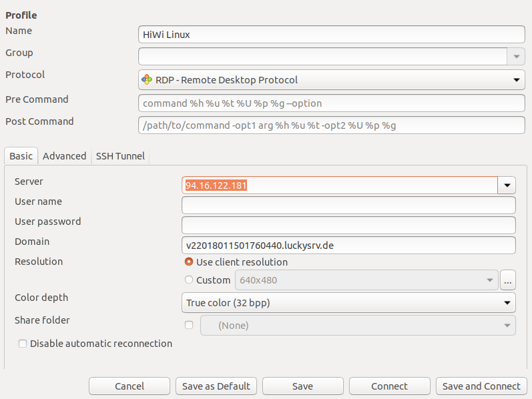This screenshot has width=532, height=399.
Task: Click the Connect button
Action: 389,386
